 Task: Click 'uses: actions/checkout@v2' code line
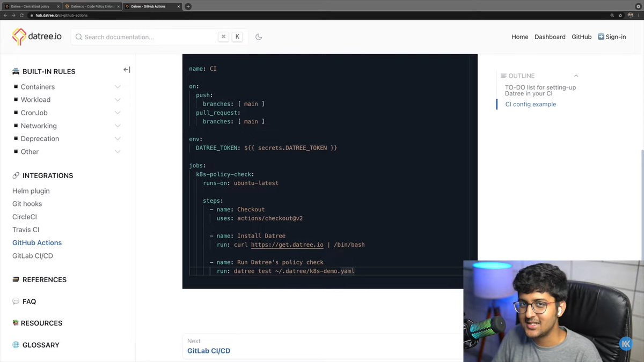click(x=260, y=218)
